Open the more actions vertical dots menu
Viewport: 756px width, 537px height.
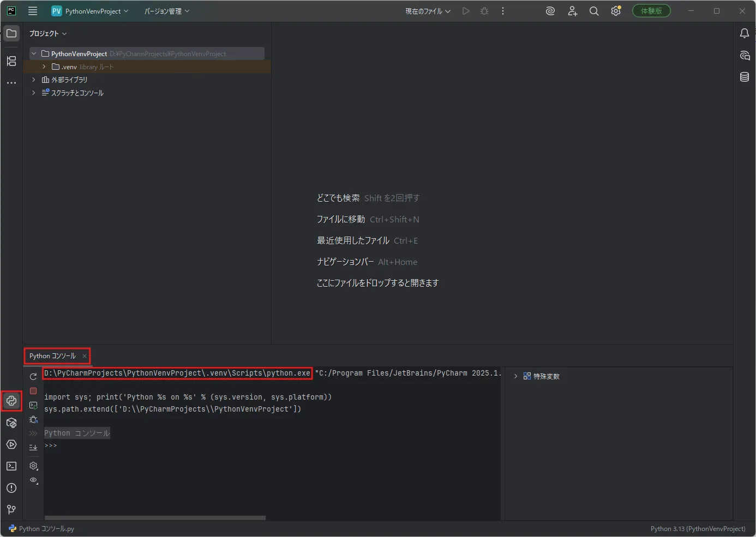503,11
